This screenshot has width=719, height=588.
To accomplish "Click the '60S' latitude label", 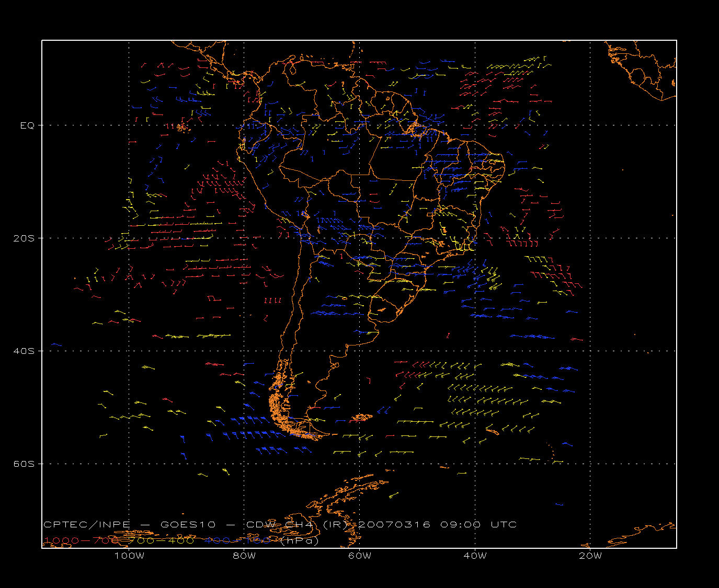I will click(24, 464).
